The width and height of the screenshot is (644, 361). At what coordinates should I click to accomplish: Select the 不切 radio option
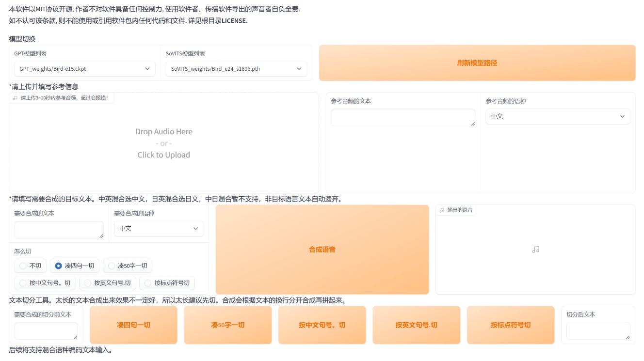click(x=23, y=266)
